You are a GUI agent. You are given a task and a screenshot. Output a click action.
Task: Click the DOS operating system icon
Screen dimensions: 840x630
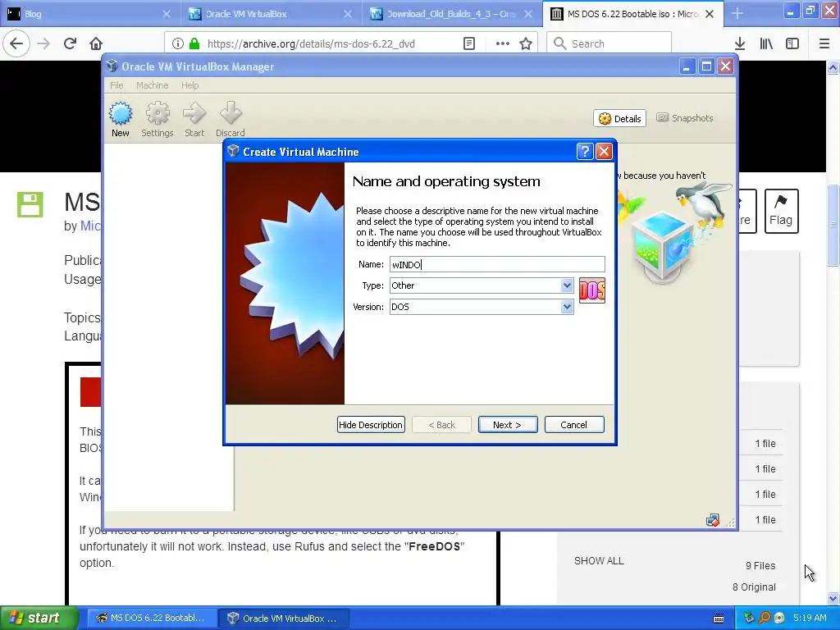pos(592,291)
